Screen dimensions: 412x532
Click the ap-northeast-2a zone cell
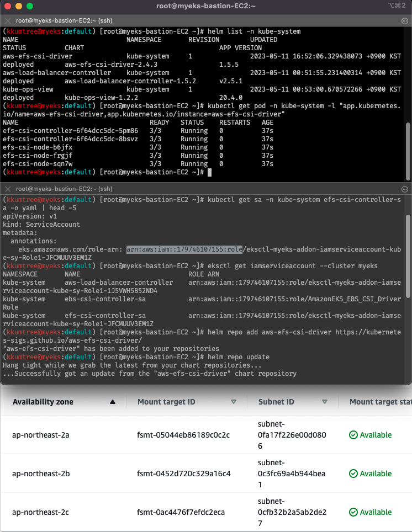click(40, 435)
